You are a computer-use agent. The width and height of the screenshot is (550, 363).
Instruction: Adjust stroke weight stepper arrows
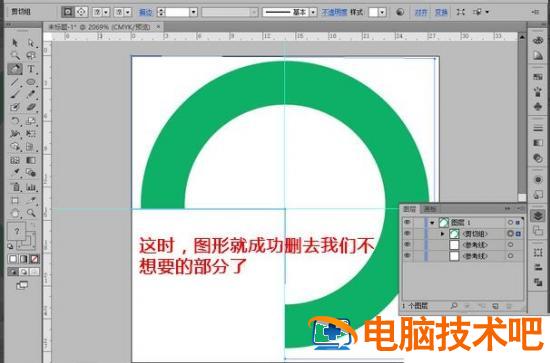(161, 12)
